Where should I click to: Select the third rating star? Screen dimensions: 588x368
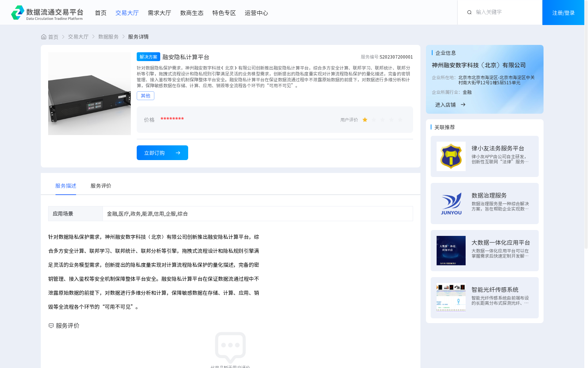(383, 120)
